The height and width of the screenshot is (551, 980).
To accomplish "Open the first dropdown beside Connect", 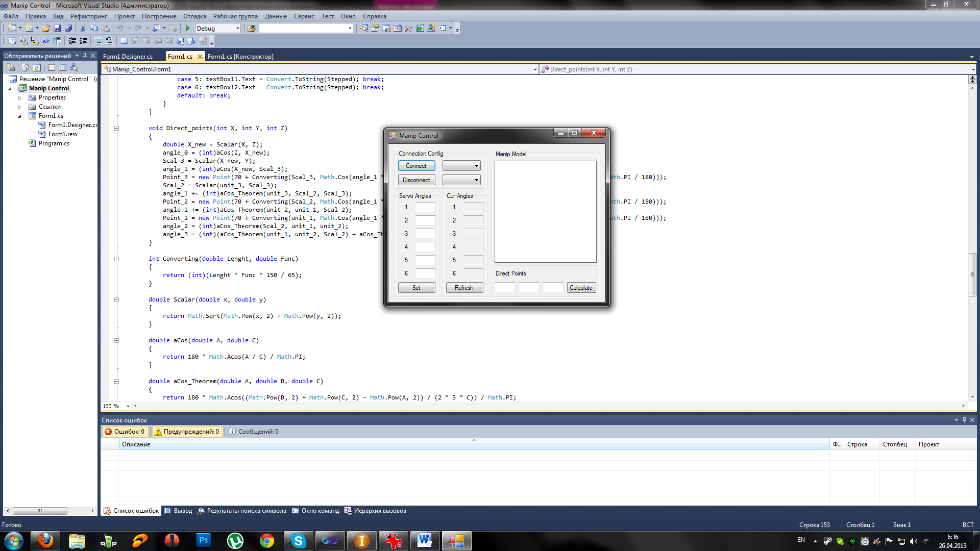I will [x=462, y=166].
